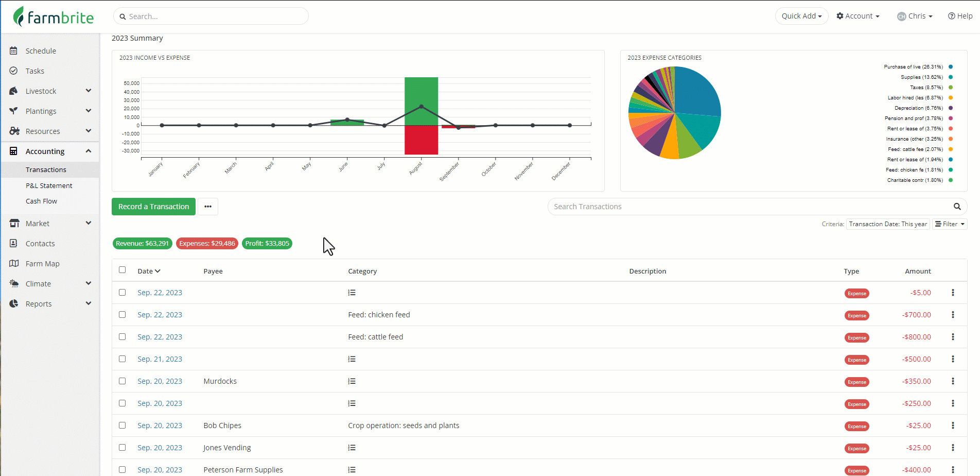
Task: Click the search magnifier in Search Transactions
Action: 957,207
